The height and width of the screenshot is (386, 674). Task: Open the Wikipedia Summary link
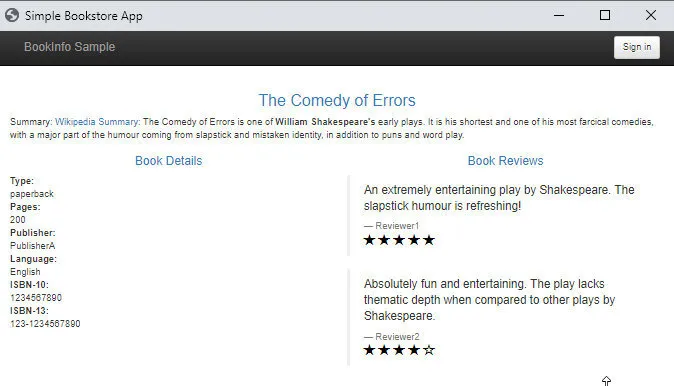(97, 122)
